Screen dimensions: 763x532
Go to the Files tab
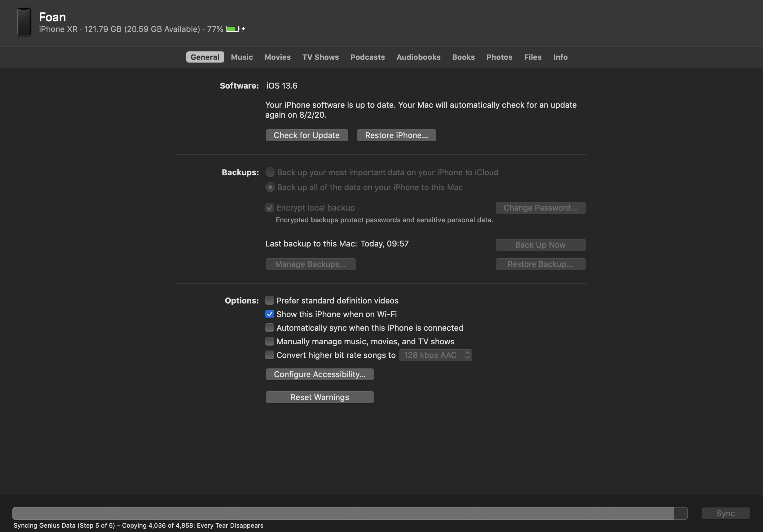(532, 57)
